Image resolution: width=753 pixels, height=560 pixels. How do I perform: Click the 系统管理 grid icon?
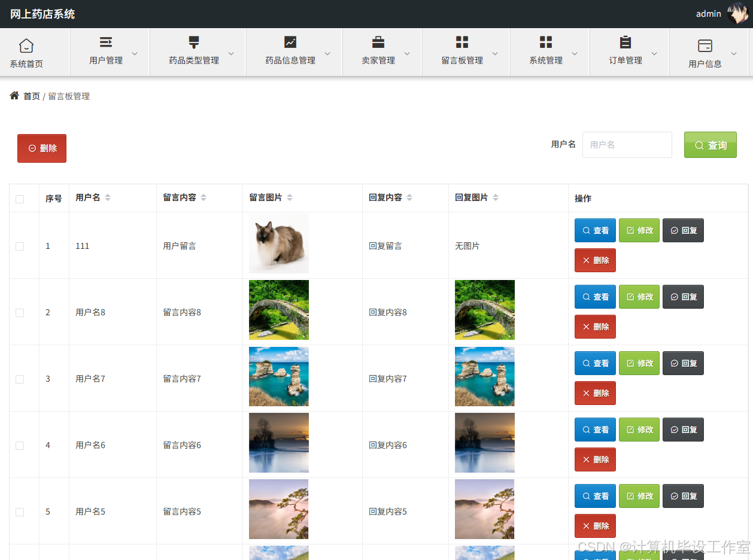[x=546, y=42]
